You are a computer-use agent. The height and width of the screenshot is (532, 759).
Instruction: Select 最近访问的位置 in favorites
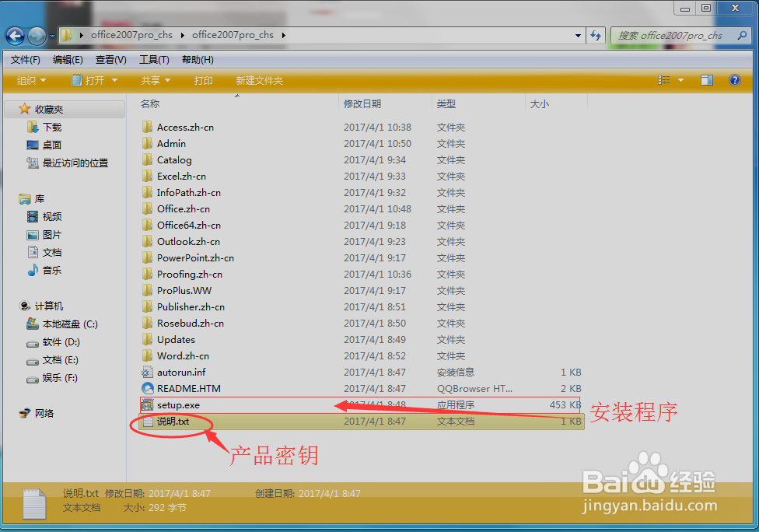tap(75, 163)
